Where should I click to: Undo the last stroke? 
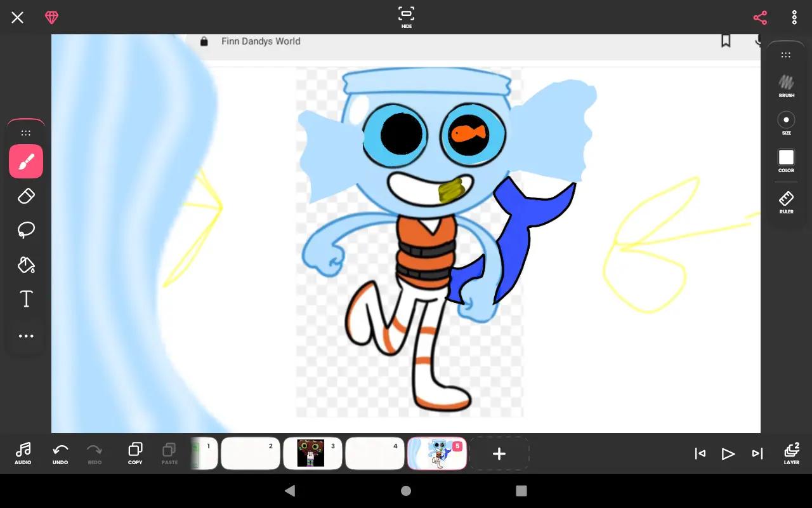pos(60,453)
